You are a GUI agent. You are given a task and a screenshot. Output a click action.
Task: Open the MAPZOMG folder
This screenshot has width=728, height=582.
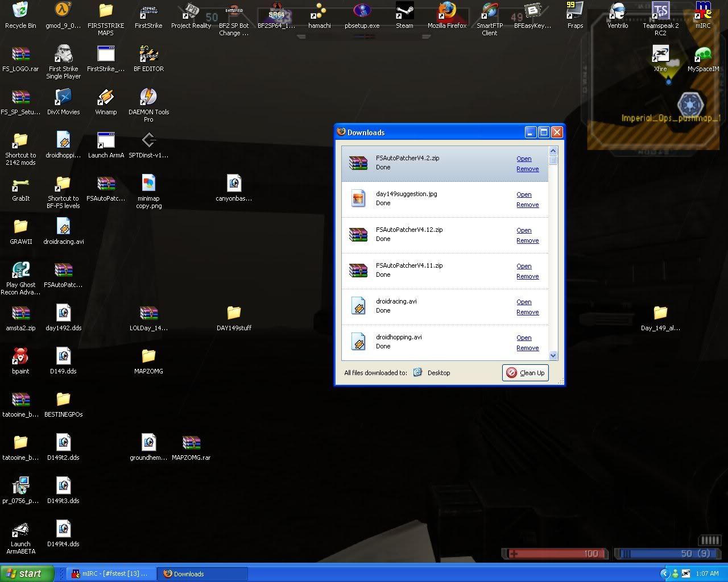(x=148, y=361)
